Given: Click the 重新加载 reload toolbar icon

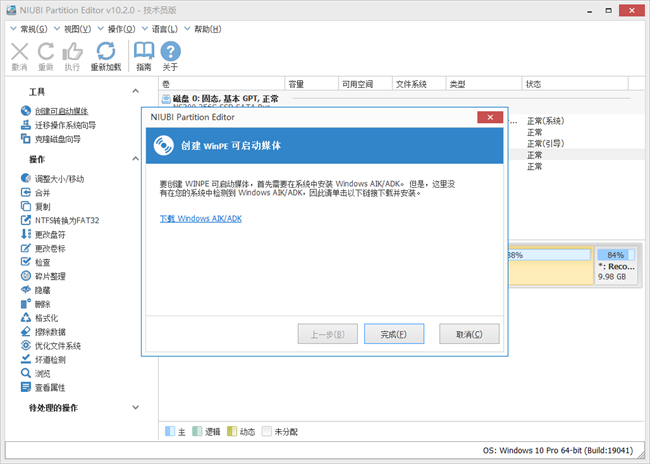Looking at the screenshot, I should click(105, 51).
